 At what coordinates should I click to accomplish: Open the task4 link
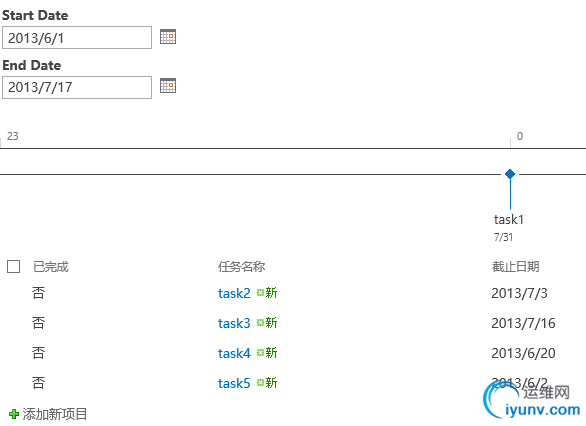click(x=234, y=353)
